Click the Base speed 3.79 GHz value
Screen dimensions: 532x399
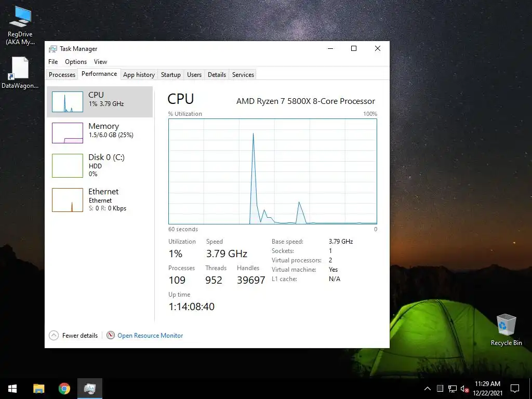click(x=341, y=242)
